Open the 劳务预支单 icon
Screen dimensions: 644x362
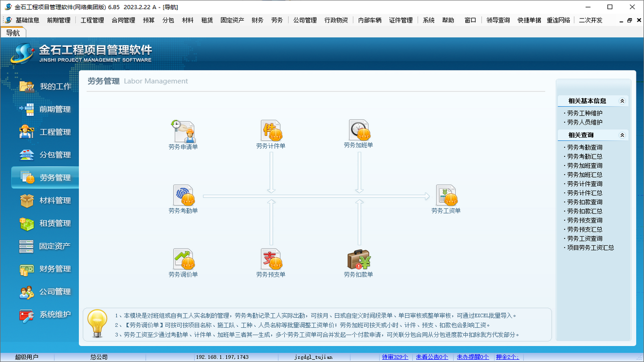click(x=271, y=259)
